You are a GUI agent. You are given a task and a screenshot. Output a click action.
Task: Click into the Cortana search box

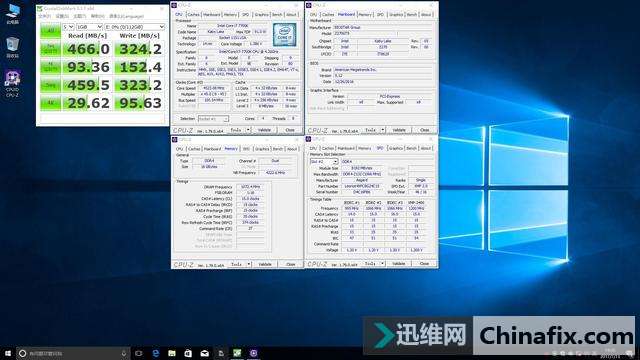tap(73, 353)
